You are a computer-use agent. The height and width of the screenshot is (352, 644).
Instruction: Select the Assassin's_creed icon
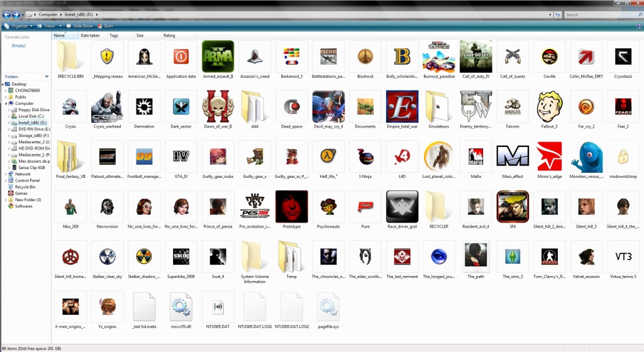pos(255,57)
